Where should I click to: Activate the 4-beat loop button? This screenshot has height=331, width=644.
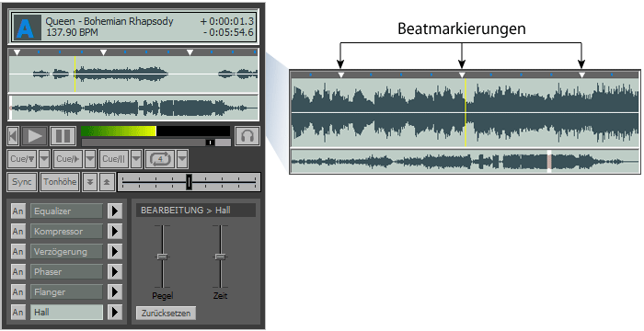[x=160, y=159]
